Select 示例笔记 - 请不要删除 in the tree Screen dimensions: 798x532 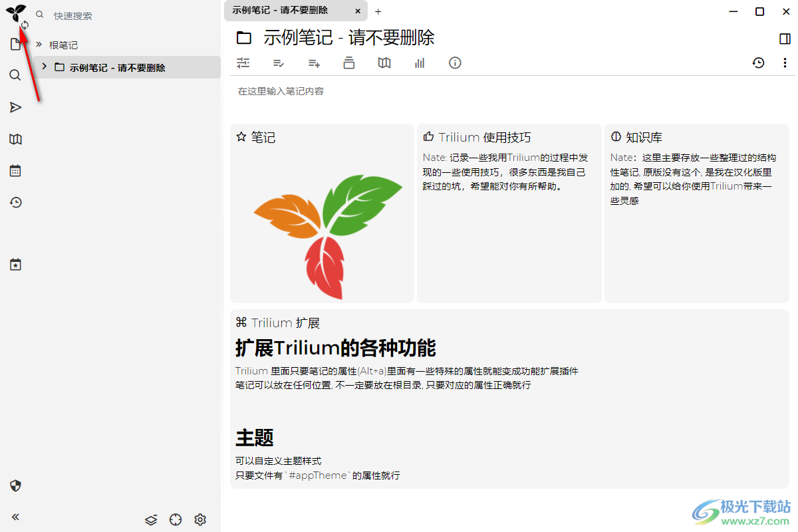[118, 67]
